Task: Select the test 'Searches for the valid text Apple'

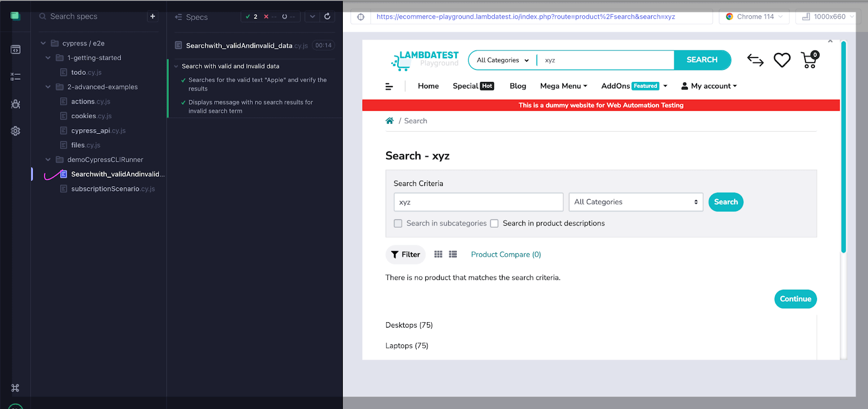Action: point(257,84)
